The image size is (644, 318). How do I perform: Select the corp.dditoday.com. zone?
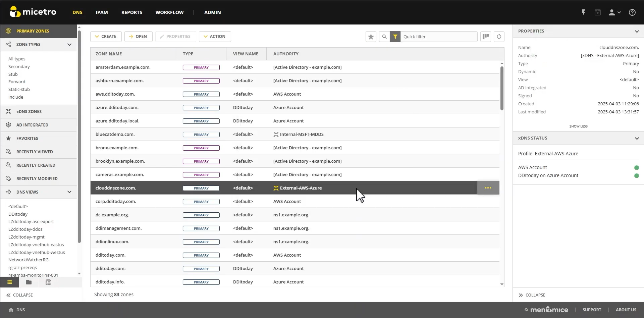(295, 201)
